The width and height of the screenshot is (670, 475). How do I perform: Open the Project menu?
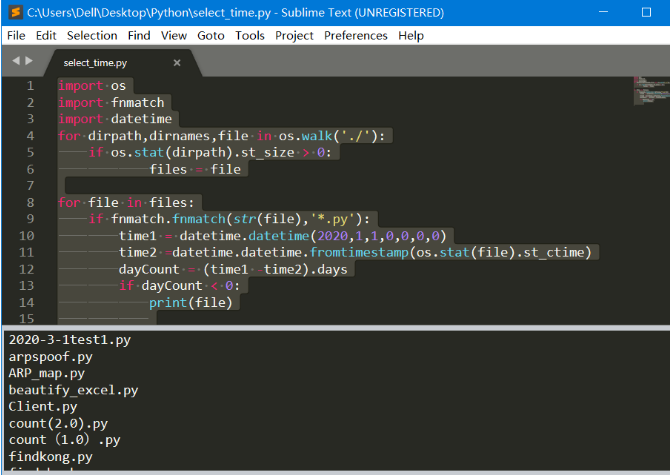[294, 35]
